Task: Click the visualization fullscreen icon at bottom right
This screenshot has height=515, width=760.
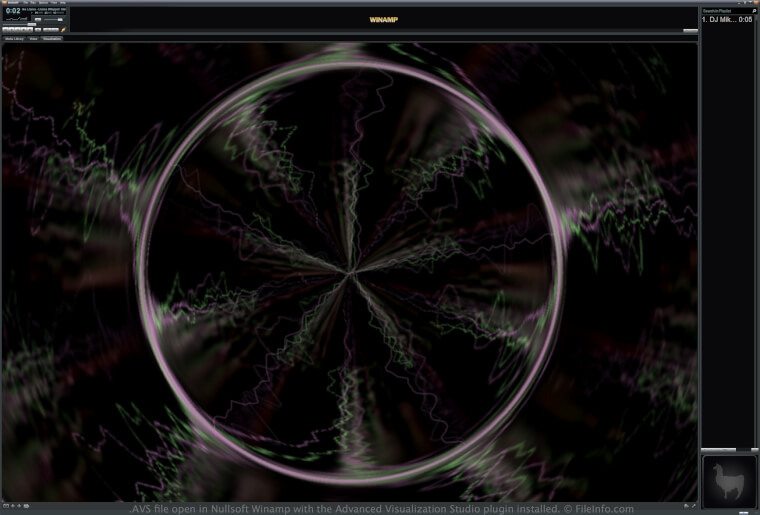Action: (x=693, y=505)
